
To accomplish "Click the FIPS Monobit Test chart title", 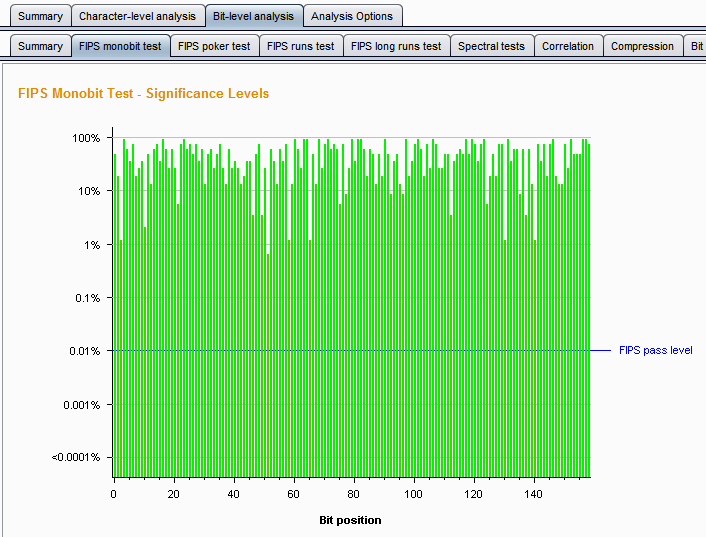I will pos(144,93).
